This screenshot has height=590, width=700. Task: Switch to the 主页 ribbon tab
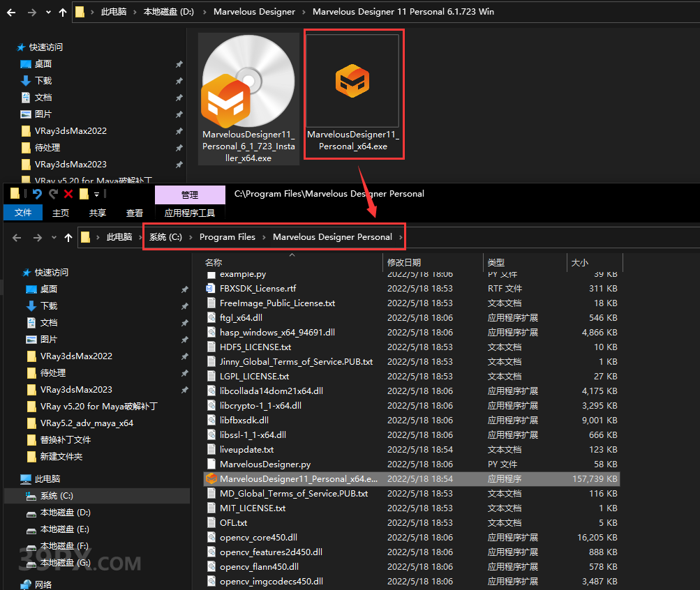(x=61, y=213)
